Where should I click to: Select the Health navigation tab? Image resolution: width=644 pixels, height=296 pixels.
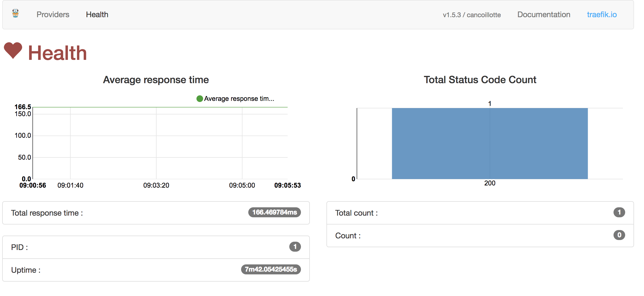pos(97,14)
